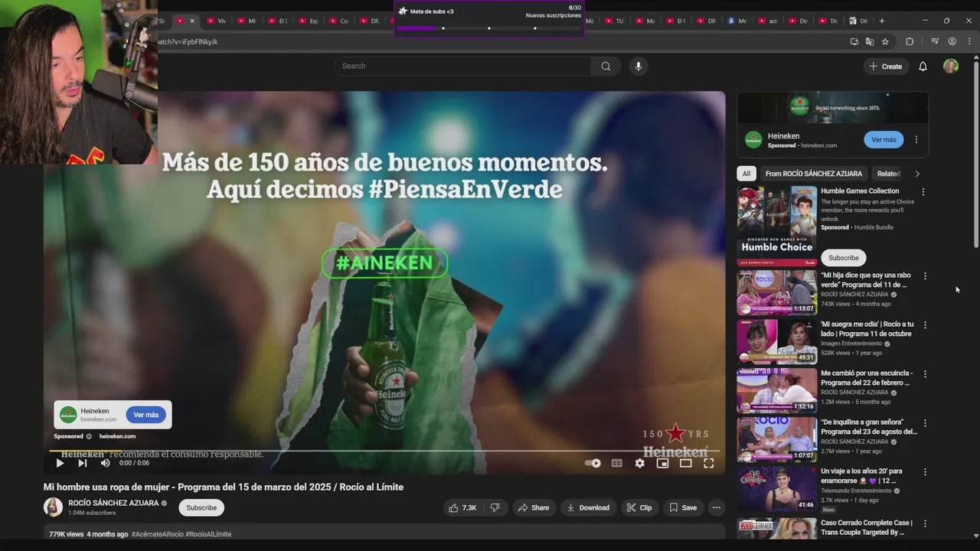Viewport: 980px width, 551px height.
Task: Toggle autoplay switch in player
Action: coord(593,463)
